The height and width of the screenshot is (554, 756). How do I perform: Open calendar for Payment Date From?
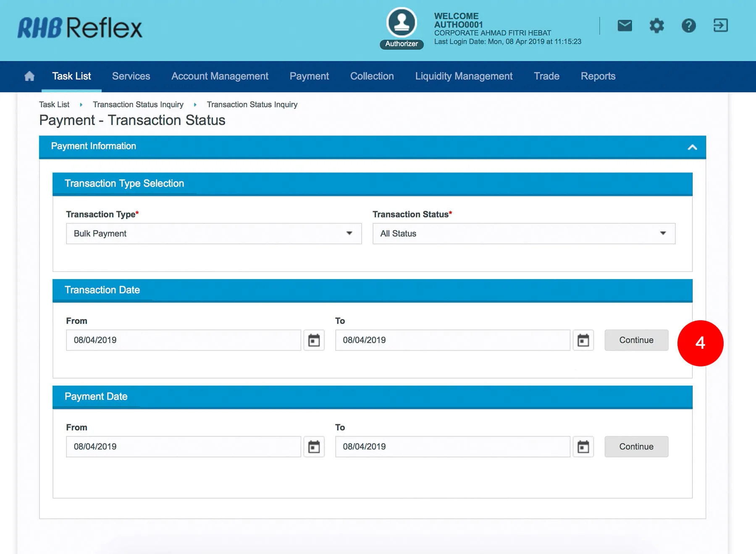[314, 447]
